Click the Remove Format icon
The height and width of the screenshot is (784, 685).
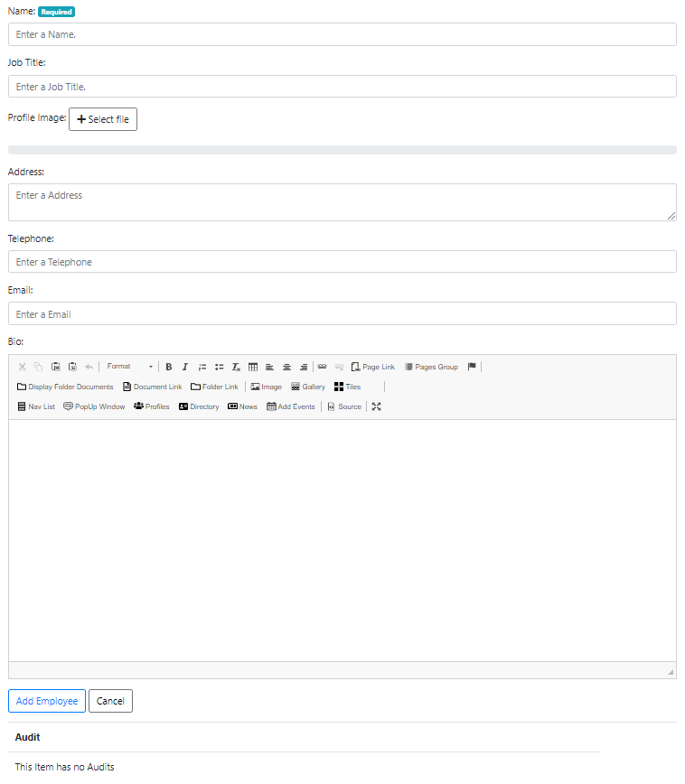[x=236, y=367]
